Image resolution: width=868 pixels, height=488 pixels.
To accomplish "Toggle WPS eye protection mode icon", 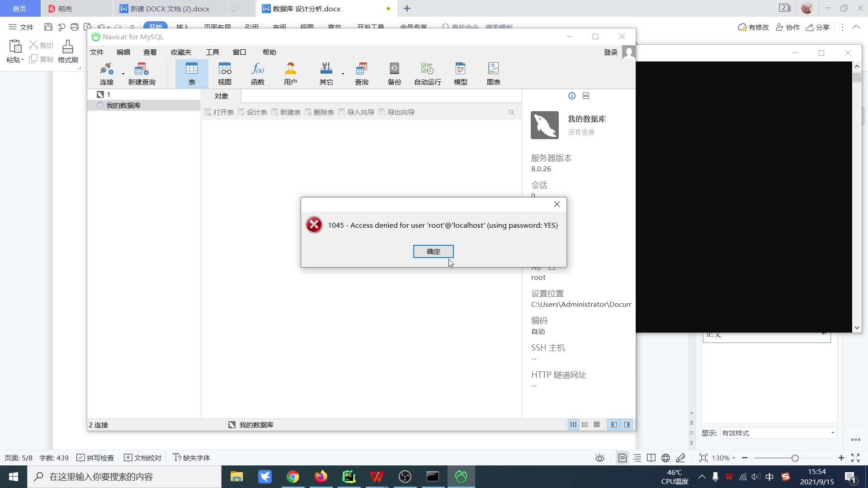I will tap(600, 458).
